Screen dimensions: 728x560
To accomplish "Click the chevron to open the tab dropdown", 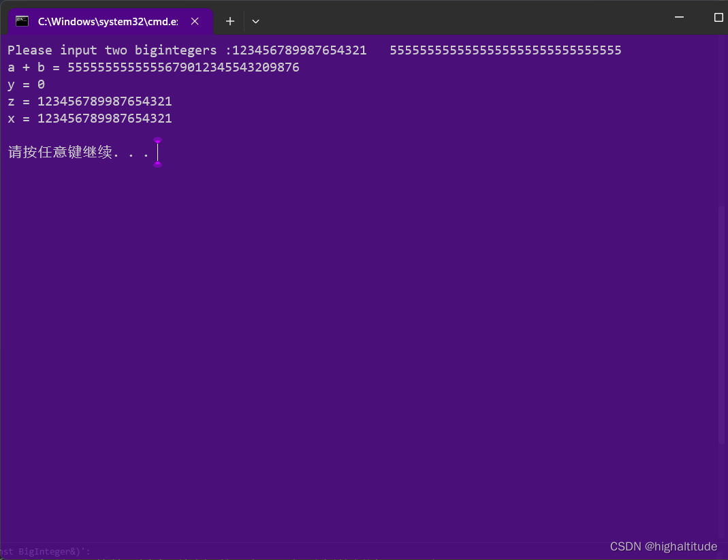I will pyautogui.click(x=255, y=21).
